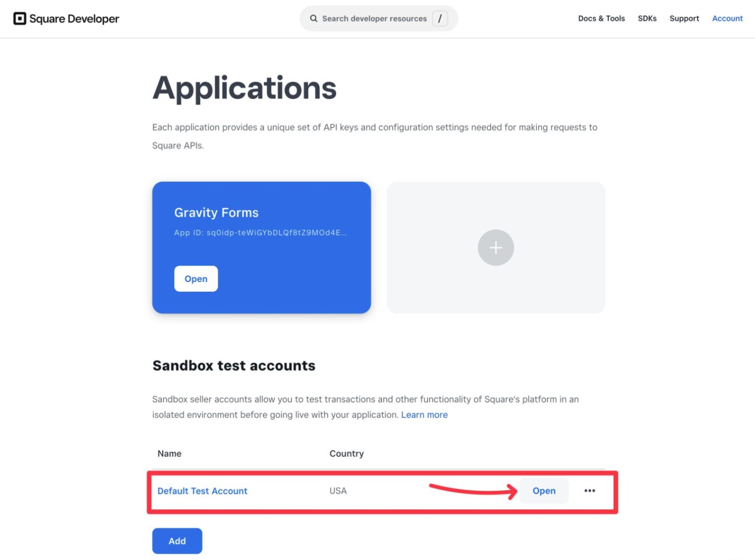Select the Default Test Account name link

tap(202, 491)
